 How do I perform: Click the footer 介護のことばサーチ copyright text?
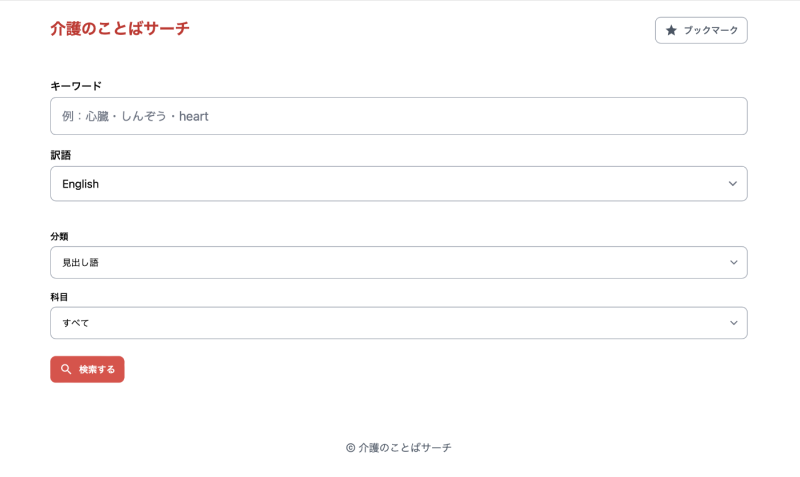coord(405,448)
